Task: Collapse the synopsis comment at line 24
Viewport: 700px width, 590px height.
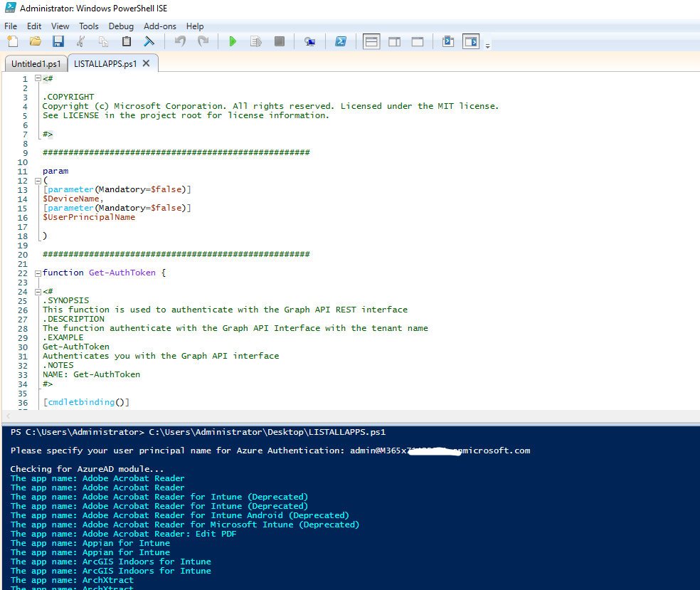Action: 38,292
